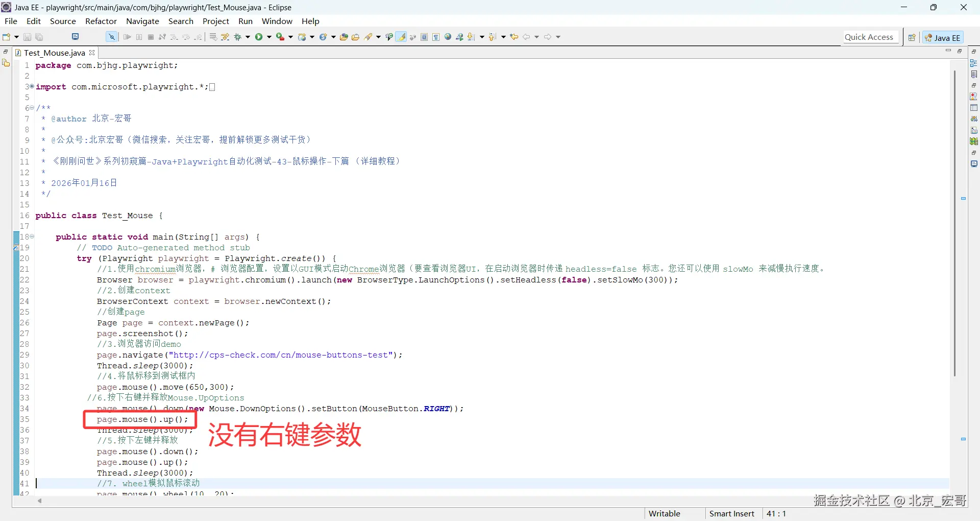980x521 pixels.
Task: Select the Java EE perspective button
Action: [942, 37]
